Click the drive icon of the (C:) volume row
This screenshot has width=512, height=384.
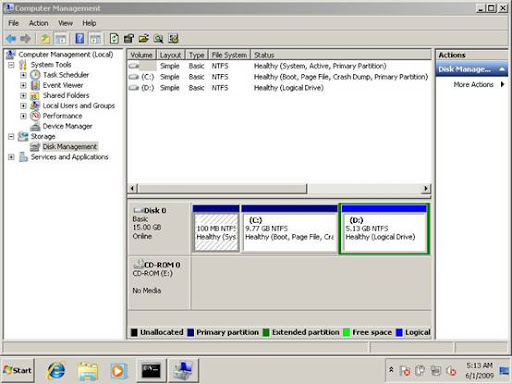(134, 77)
